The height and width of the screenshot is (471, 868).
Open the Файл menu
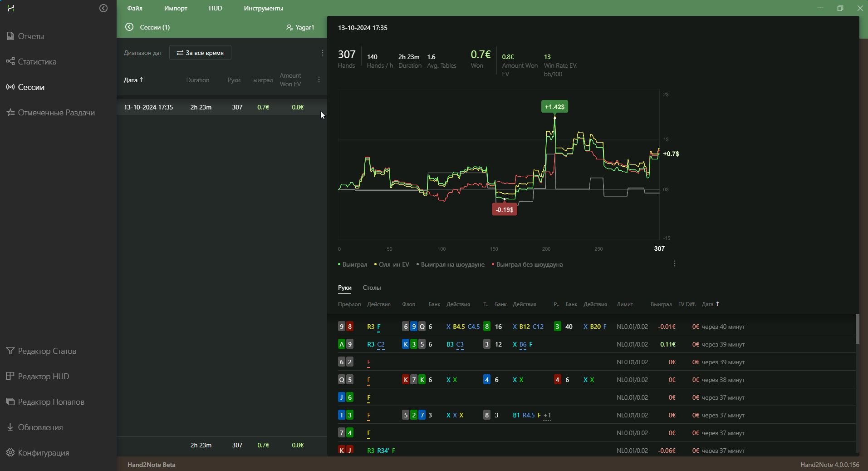tap(135, 8)
